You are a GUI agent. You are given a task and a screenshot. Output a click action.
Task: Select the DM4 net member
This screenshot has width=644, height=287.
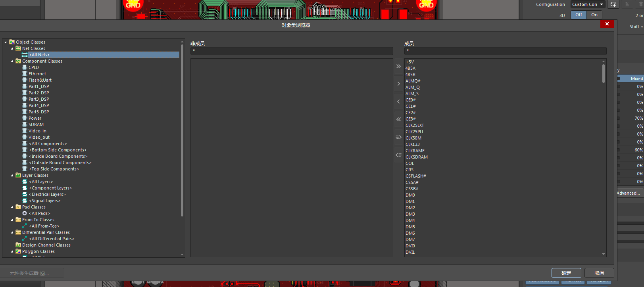[410, 220]
